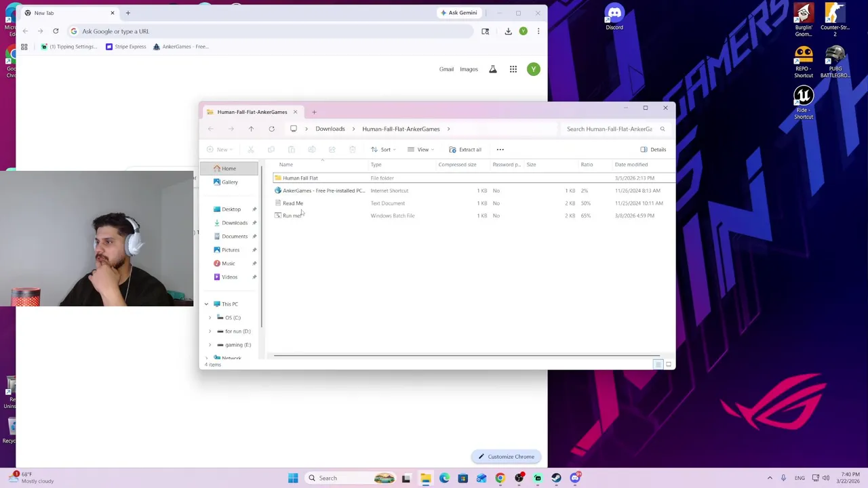Open Counter-Strike 2 desktop shortcut

click(x=835, y=20)
